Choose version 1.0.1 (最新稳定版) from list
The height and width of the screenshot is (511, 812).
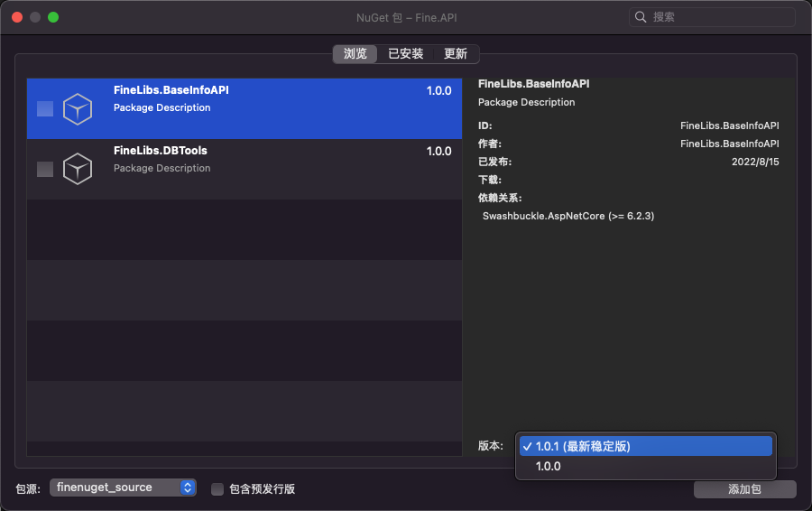646,446
